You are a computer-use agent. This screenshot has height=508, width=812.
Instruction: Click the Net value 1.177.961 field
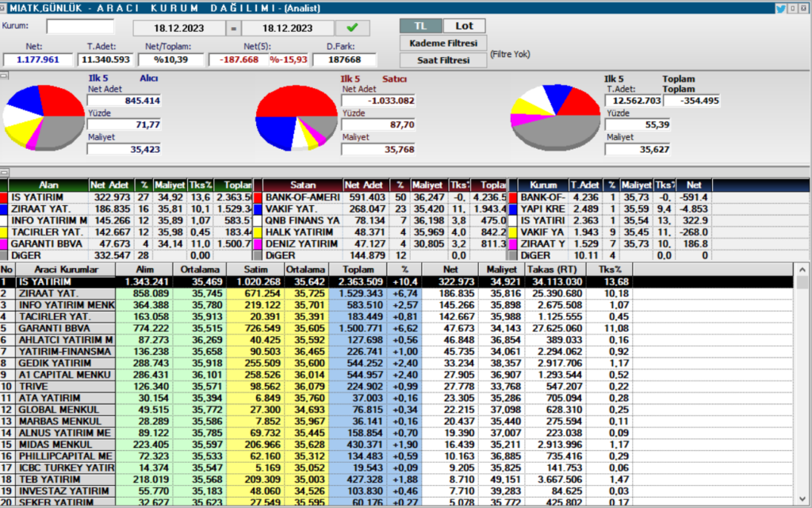click(38, 60)
